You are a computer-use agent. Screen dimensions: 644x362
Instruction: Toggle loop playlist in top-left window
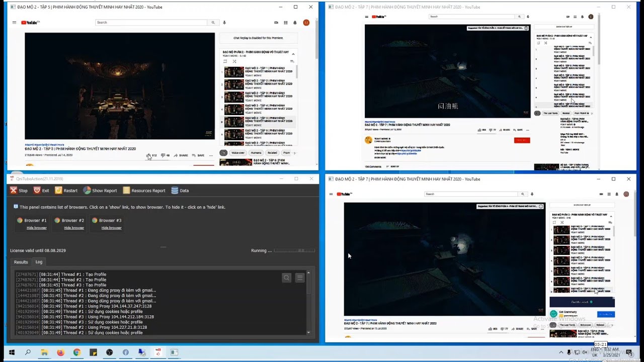(225, 61)
